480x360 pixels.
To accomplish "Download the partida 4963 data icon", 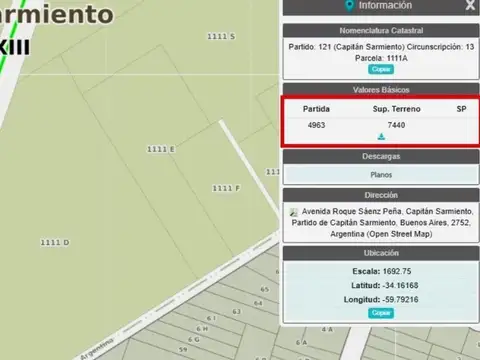I will 381,136.
